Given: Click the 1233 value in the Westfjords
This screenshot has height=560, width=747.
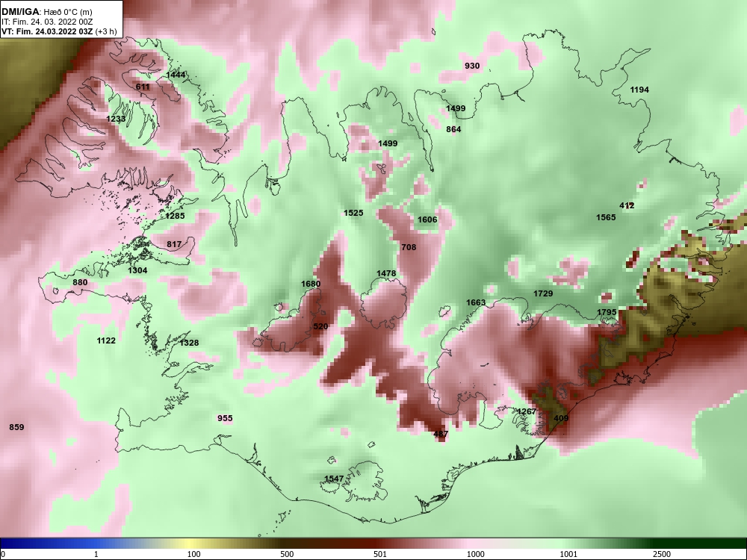Looking at the screenshot, I should click(116, 119).
